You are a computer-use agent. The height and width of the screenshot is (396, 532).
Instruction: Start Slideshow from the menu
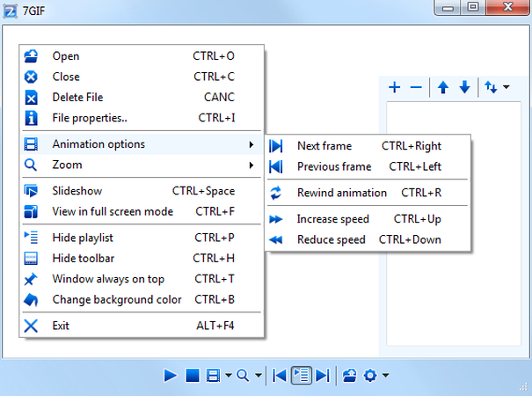point(142,191)
